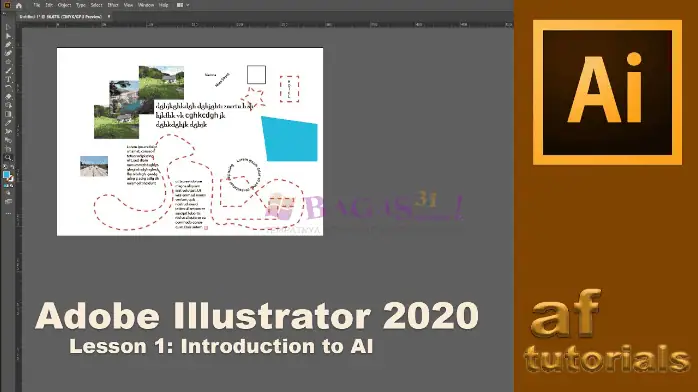698x392 pixels.
Task: Open the Type menu
Action: tap(81, 5)
